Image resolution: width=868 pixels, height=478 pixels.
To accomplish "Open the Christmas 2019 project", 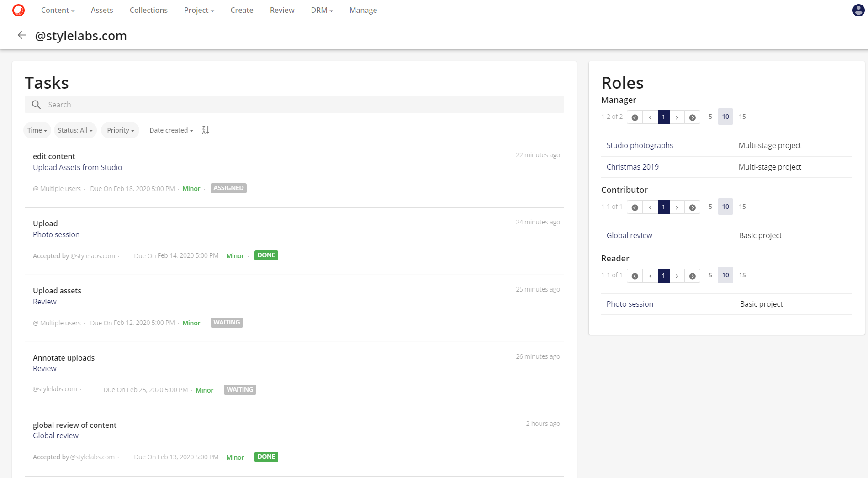I will tap(632, 166).
